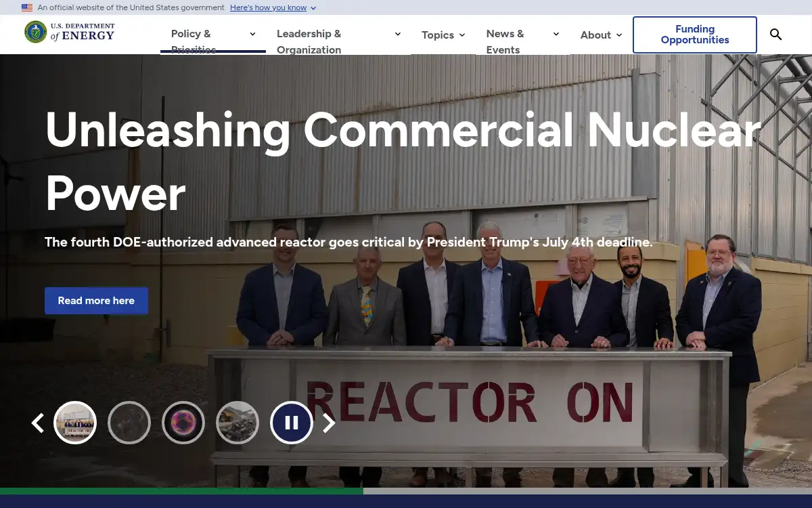
Task: Open About menu
Action: tap(601, 35)
